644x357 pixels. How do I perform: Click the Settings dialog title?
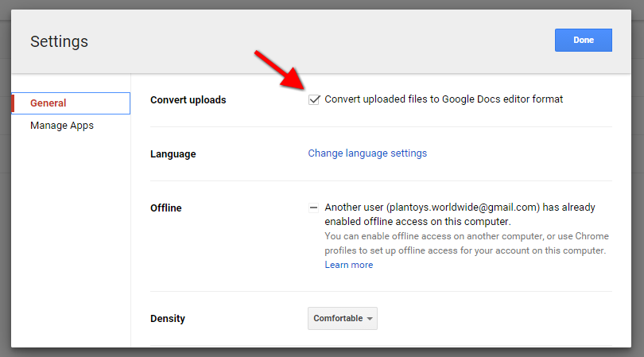pos(59,41)
